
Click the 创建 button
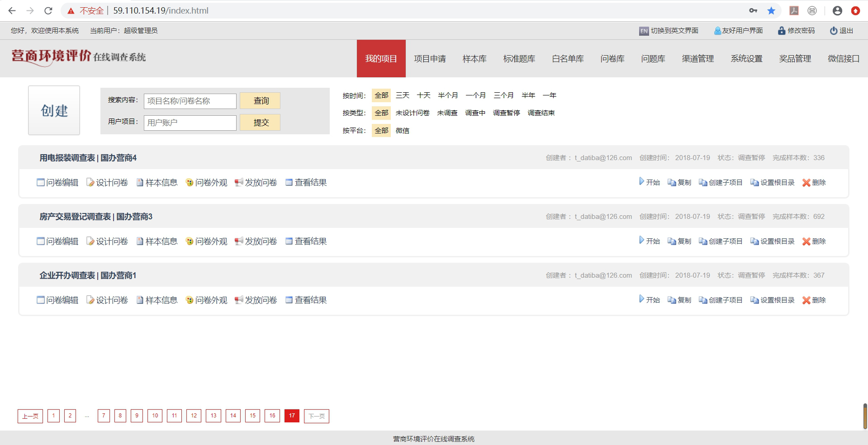tap(54, 110)
